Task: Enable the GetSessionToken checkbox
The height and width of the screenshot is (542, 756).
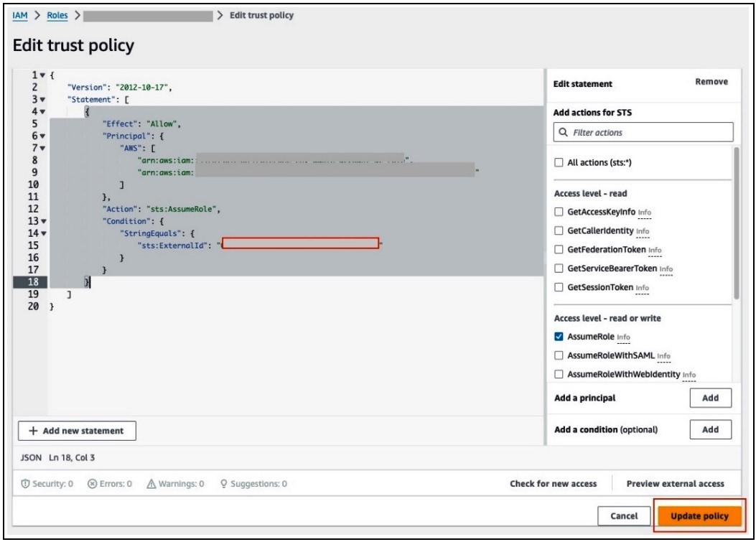Action: [x=559, y=287]
